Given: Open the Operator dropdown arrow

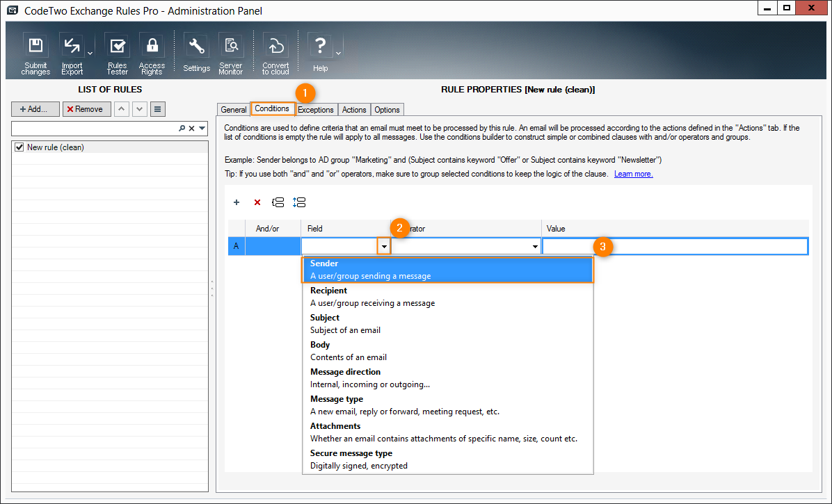Looking at the screenshot, I should tap(535, 246).
